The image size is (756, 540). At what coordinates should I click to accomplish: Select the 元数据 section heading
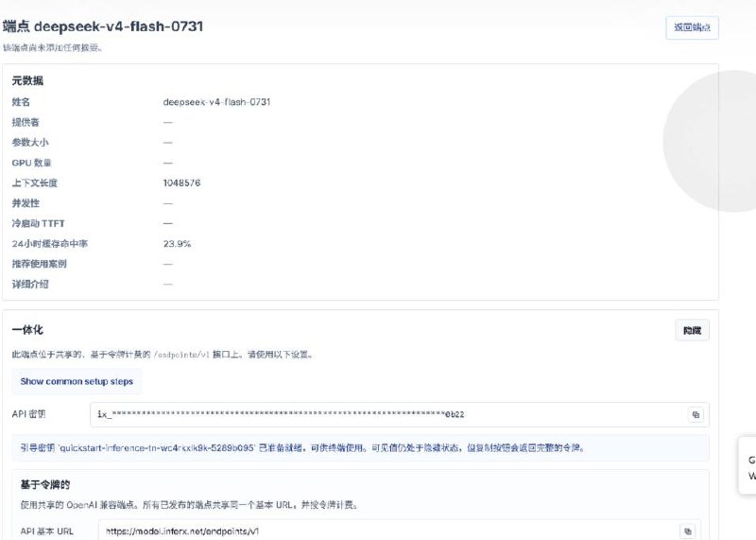click(27, 80)
